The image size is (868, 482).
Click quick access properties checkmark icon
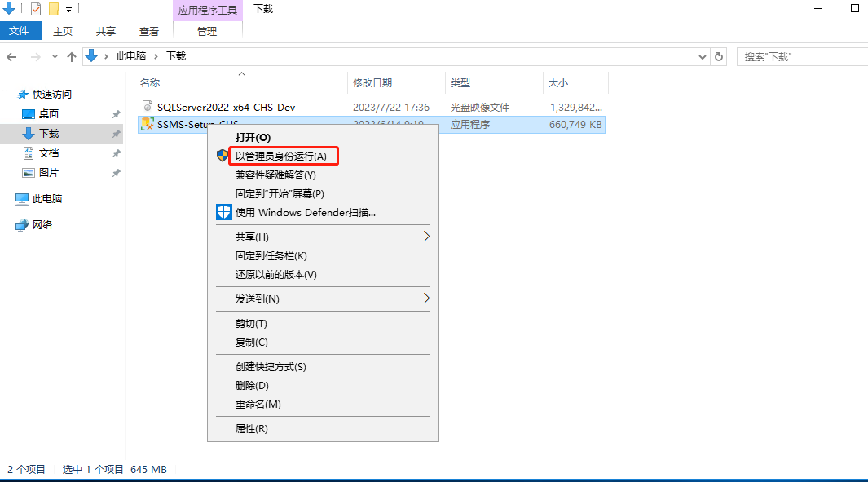35,9
